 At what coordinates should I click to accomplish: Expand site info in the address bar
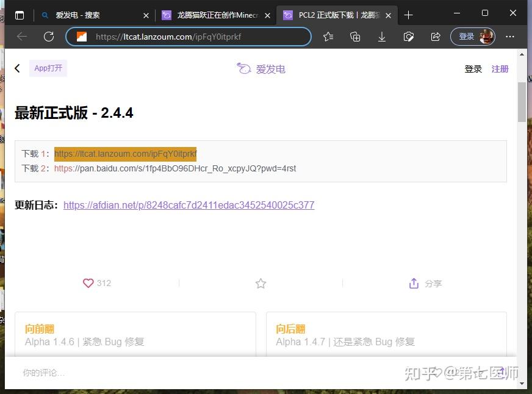point(81,37)
